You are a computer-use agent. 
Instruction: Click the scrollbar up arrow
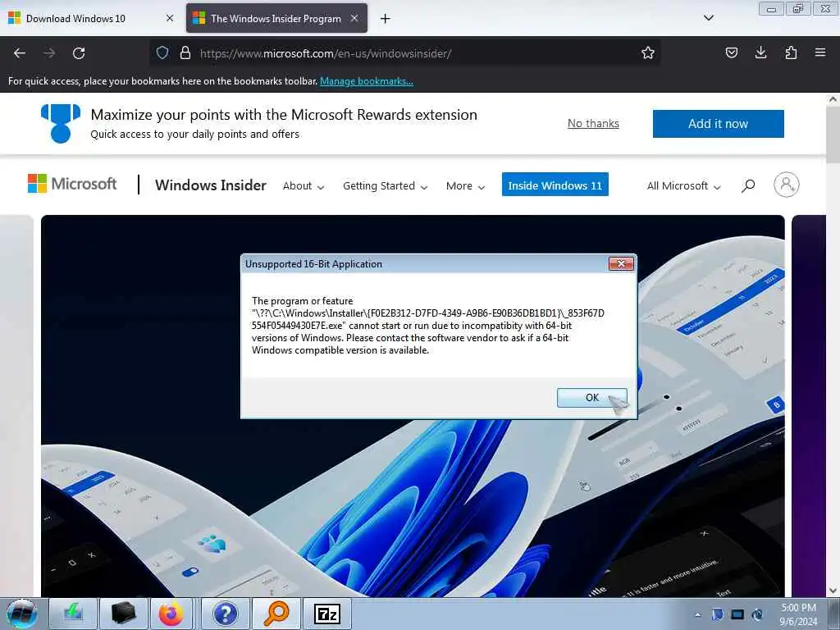pos(833,99)
